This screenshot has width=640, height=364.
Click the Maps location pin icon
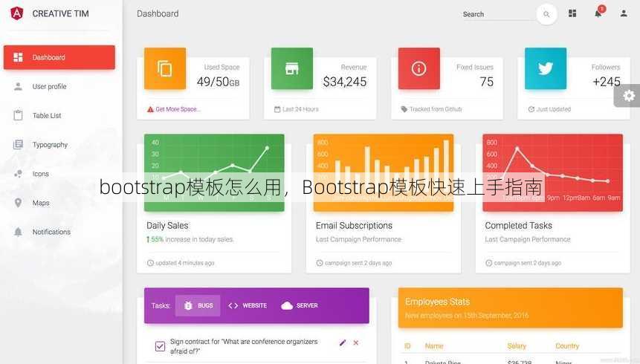(18, 203)
